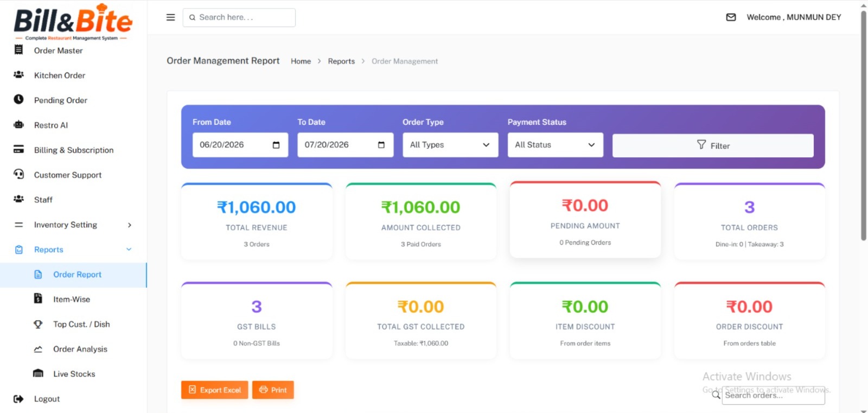Click the Pending Amount card
Image resolution: width=868 pixels, height=413 pixels.
coord(585,219)
